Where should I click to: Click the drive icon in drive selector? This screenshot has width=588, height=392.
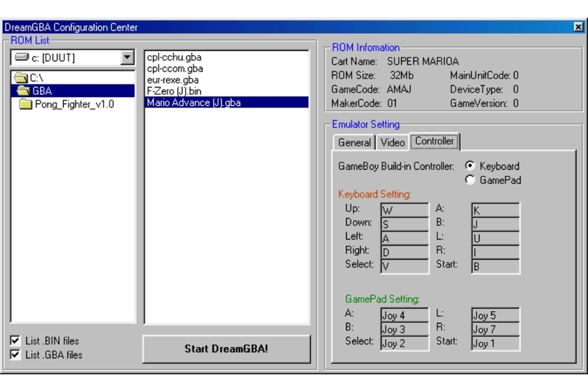point(21,57)
